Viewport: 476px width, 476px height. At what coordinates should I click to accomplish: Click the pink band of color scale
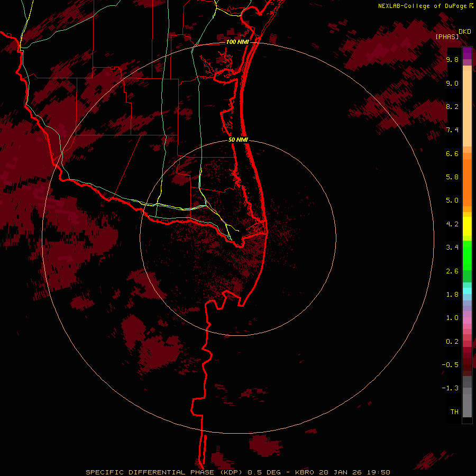[x=467, y=321]
